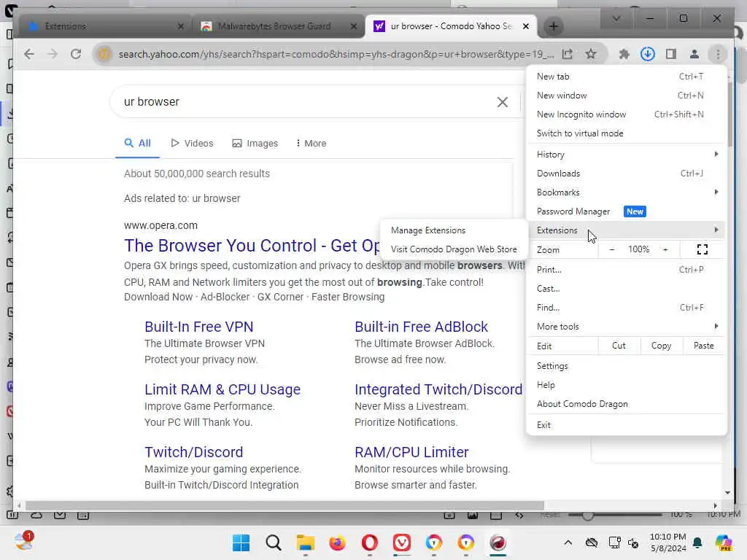Image resolution: width=747 pixels, height=560 pixels.
Task: Visit Comodo Dragon Web Store
Action: click(454, 249)
